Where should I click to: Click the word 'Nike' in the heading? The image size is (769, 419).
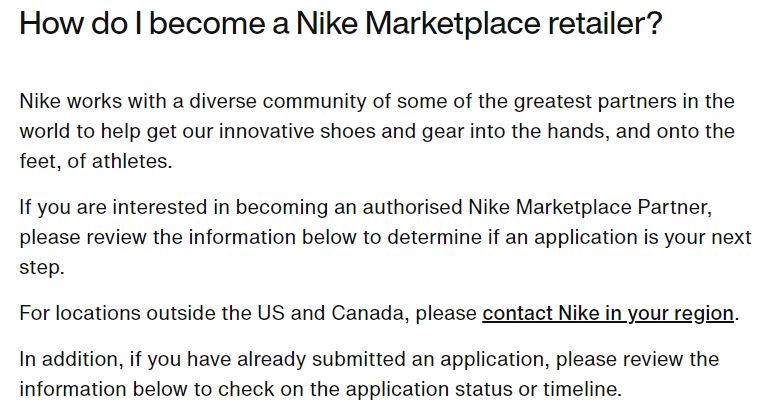(x=327, y=23)
